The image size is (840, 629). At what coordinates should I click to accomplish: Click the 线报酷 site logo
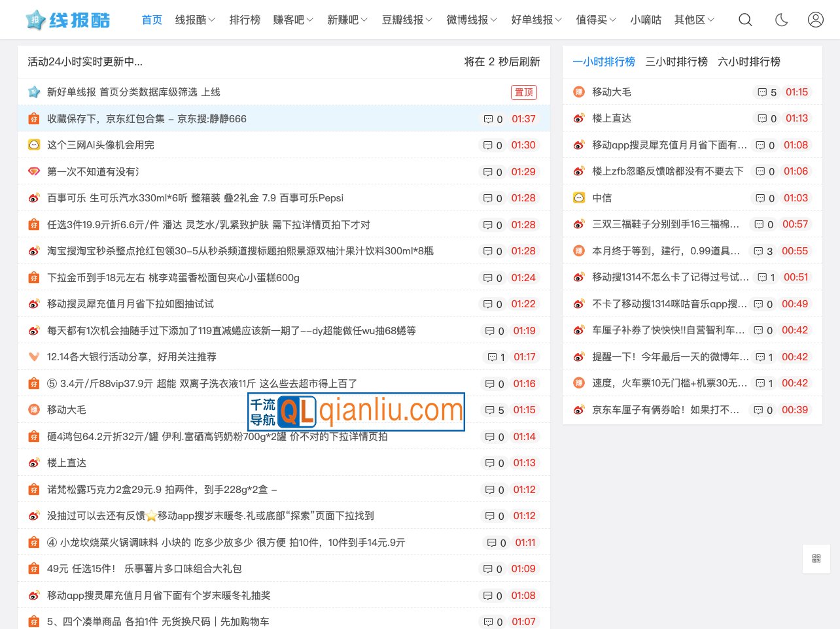[x=68, y=20]
